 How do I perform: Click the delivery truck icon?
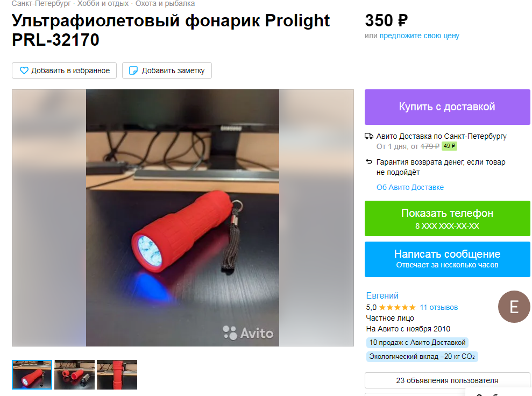369,136
